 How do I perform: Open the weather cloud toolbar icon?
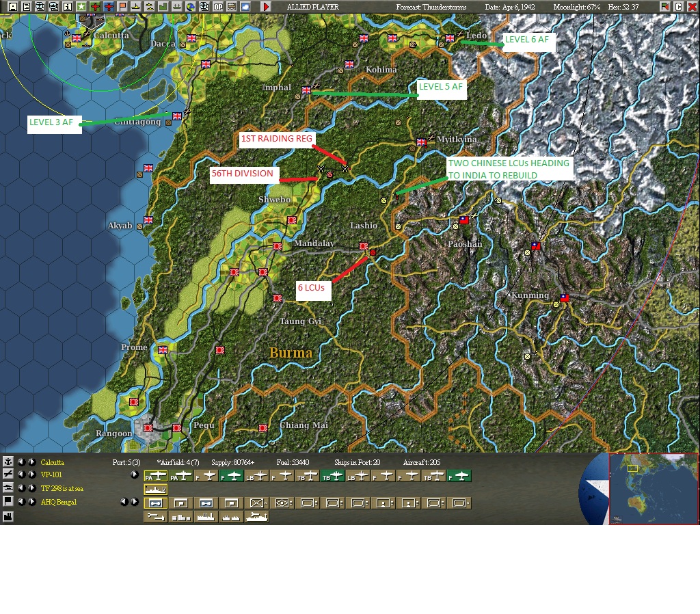[245, 7]
